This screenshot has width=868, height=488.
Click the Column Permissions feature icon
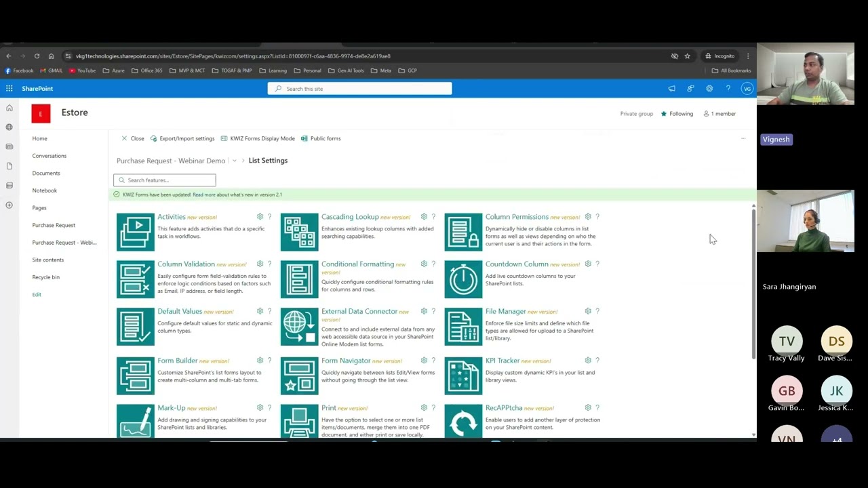coord(463,232)
